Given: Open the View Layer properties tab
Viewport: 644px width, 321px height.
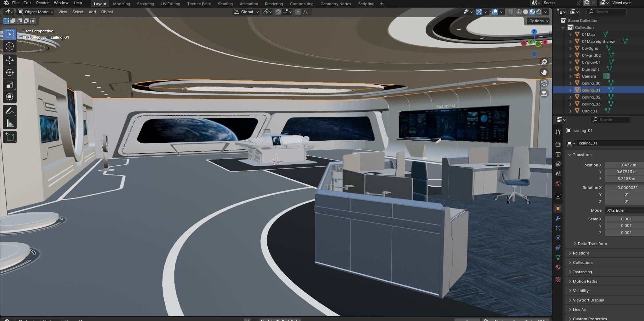Looking at the screenshot, I should 558,164.
